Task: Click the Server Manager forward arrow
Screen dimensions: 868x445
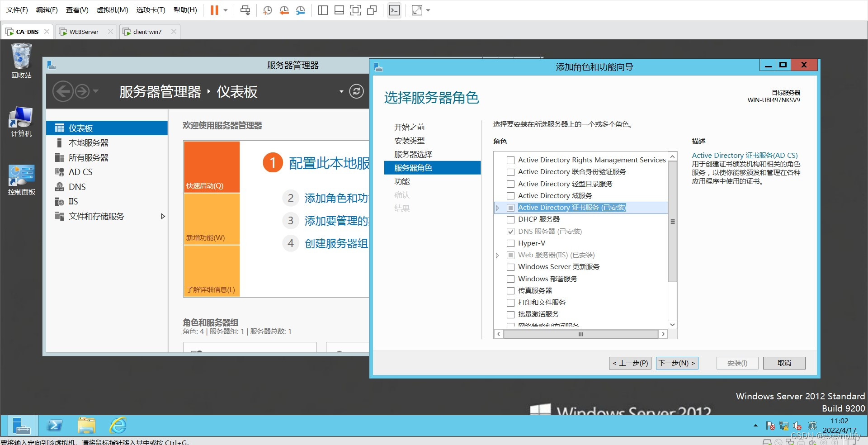Action: (82, 92)
